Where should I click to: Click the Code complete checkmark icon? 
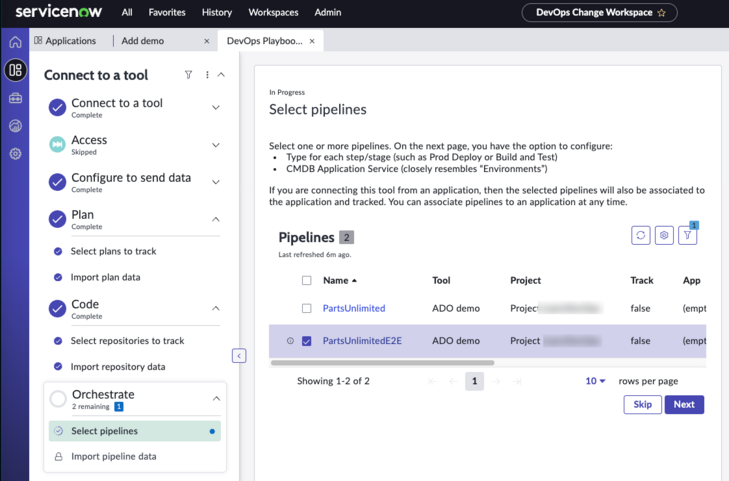tap(58, 309)
